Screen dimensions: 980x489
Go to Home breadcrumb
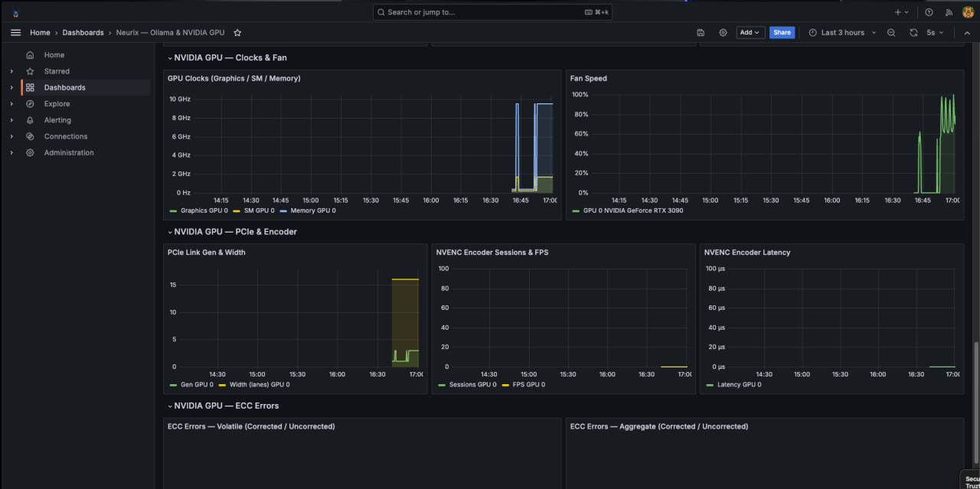coord(40,33)
